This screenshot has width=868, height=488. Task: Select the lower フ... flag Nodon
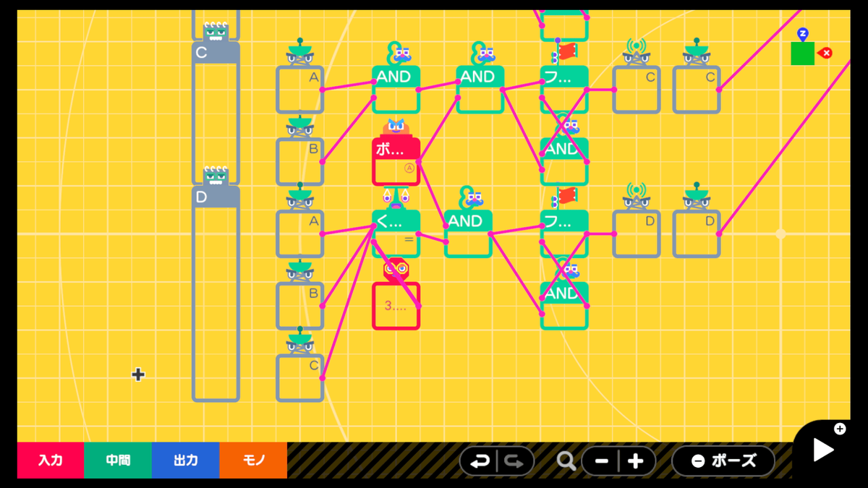point(564,234)
